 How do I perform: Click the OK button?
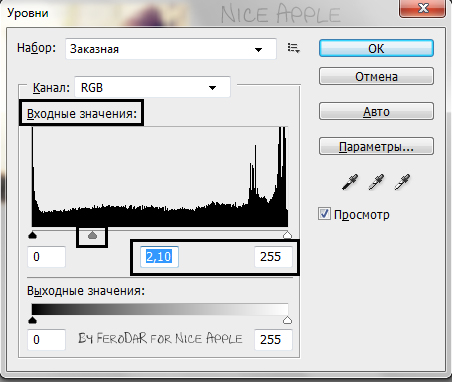pyautogui.click(x=376, y=48)
